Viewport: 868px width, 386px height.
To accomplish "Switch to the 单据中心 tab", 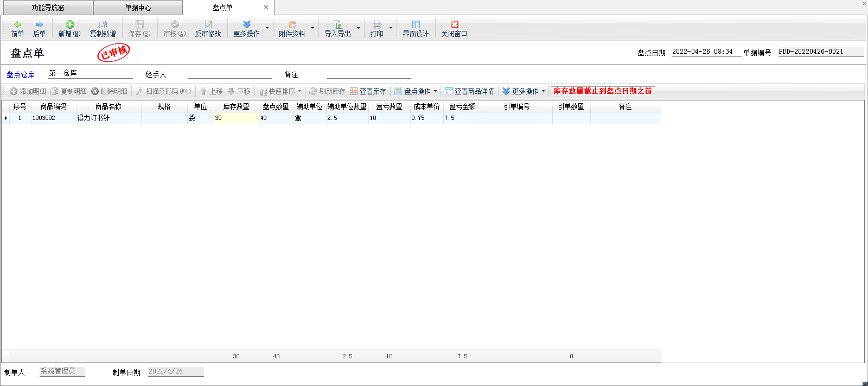I will [x=138, y=8].
